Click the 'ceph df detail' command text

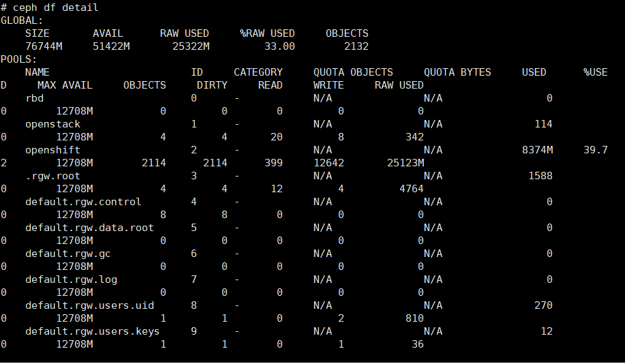point(55,7)
